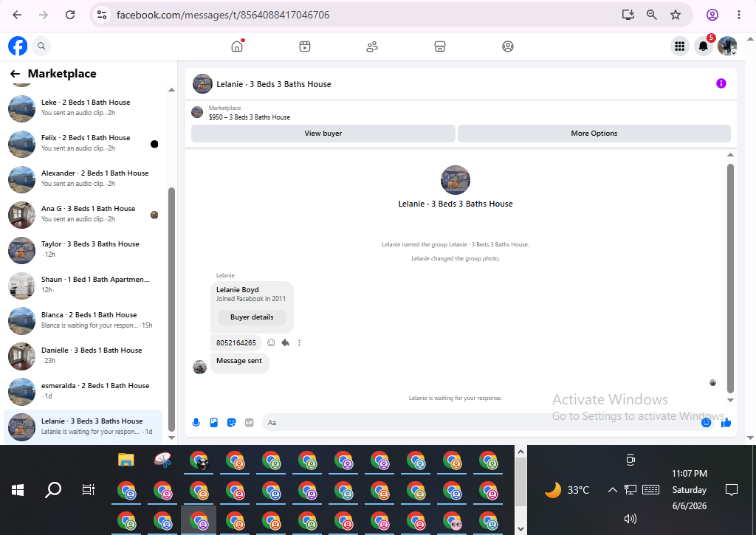
Task: Record a voice clip with microphone icon
Action: [196, 423]
